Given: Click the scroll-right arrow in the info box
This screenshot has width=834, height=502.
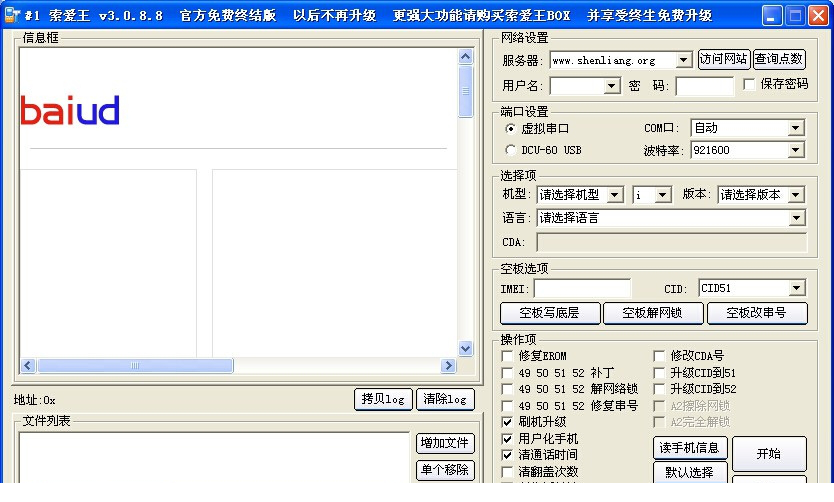Looking at the screenshot, I should click(x=448, y=365).
